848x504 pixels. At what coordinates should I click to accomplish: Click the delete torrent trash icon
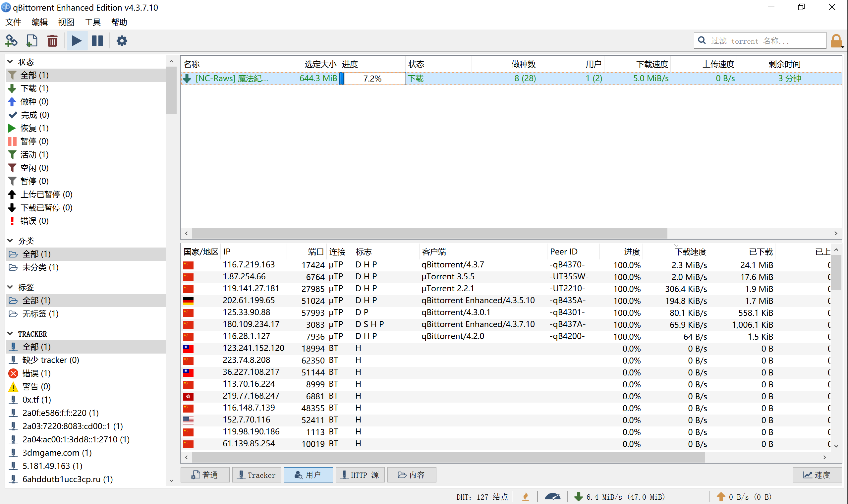point(52,41)
